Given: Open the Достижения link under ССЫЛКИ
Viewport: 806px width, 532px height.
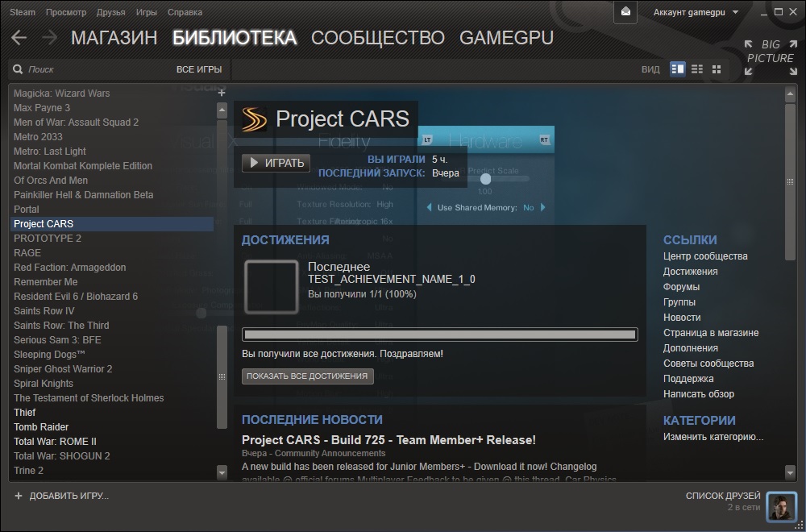Looking at the screenshot, I should (x=691, y=272).
